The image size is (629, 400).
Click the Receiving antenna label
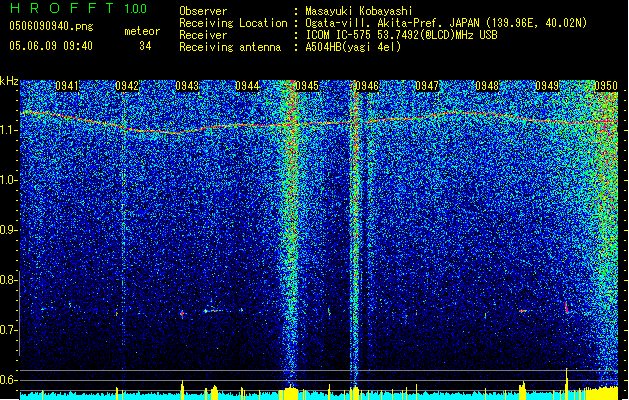(230, 47)
